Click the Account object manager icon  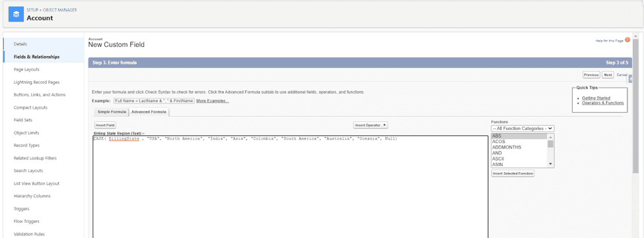click(x=16, y=14)
